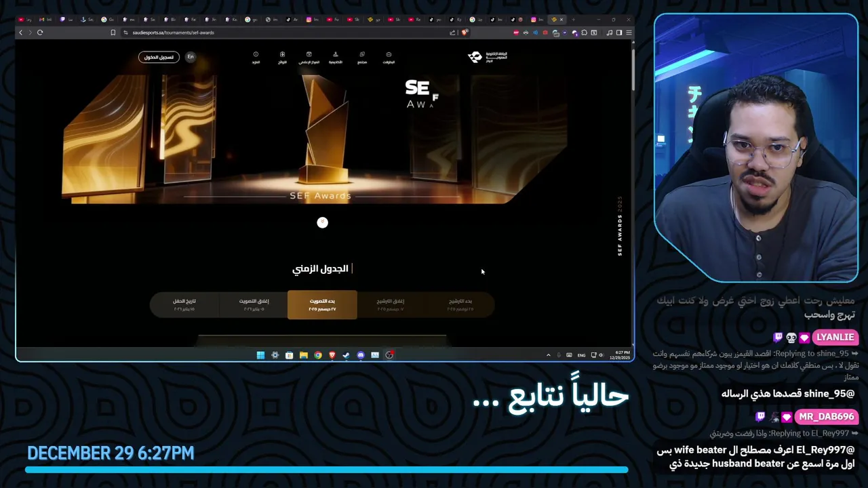Open Settings gear from the taskbar
Viewport: 868px width, 488px height.
pos(275,355)
